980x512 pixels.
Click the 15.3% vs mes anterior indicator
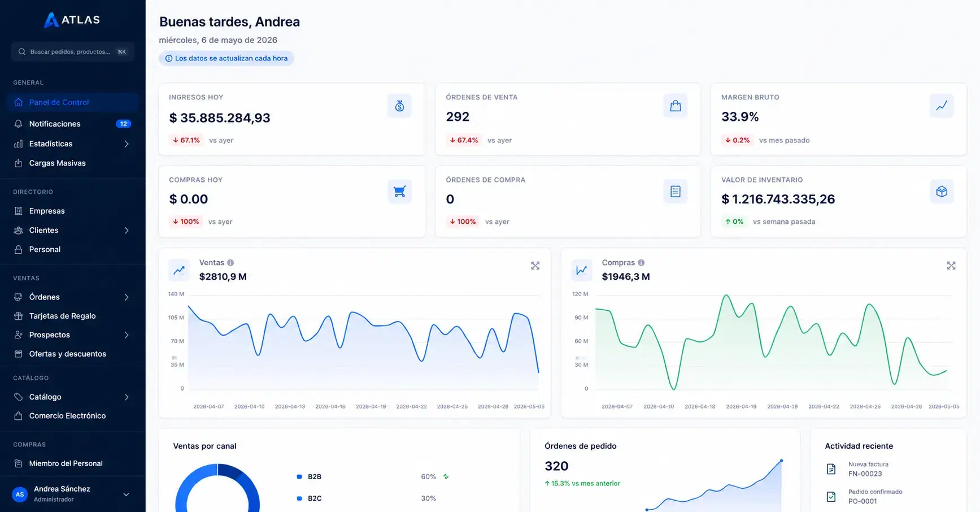(x=582, y=483)
